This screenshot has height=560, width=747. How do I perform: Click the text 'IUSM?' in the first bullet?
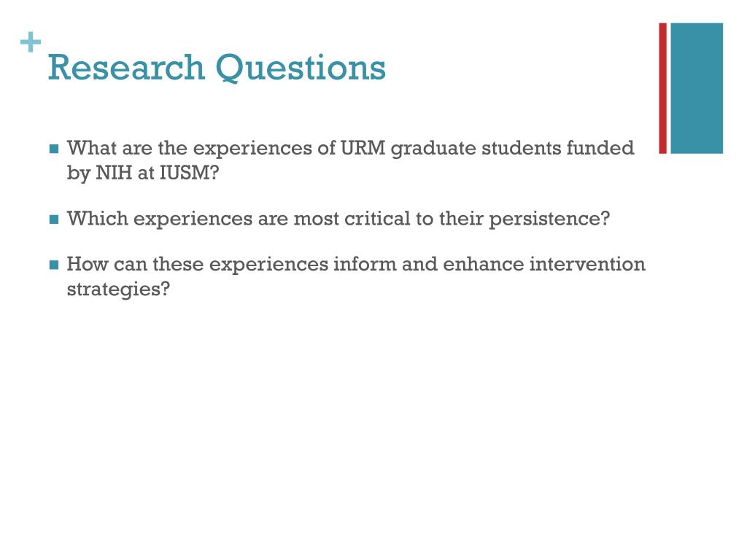coord(189,173)
